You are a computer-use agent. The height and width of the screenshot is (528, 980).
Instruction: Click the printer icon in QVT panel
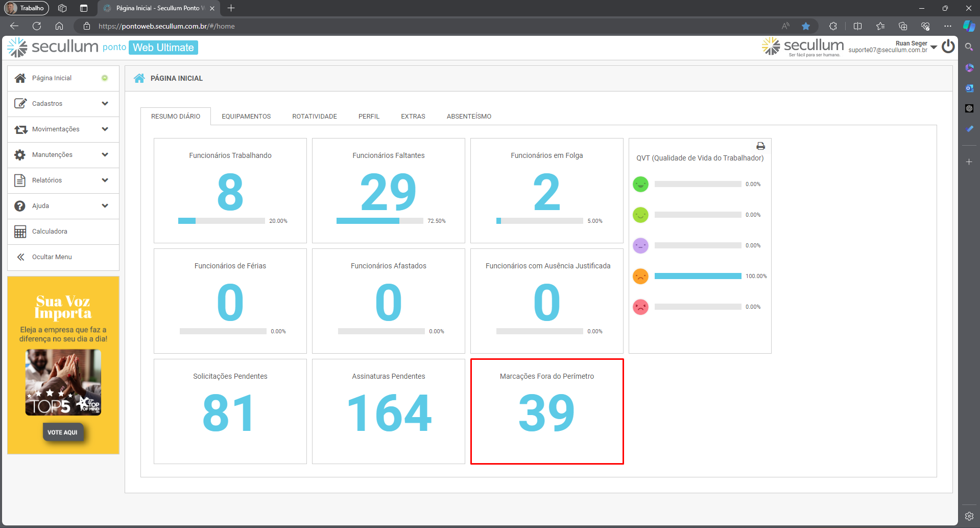tap(760, 146)
